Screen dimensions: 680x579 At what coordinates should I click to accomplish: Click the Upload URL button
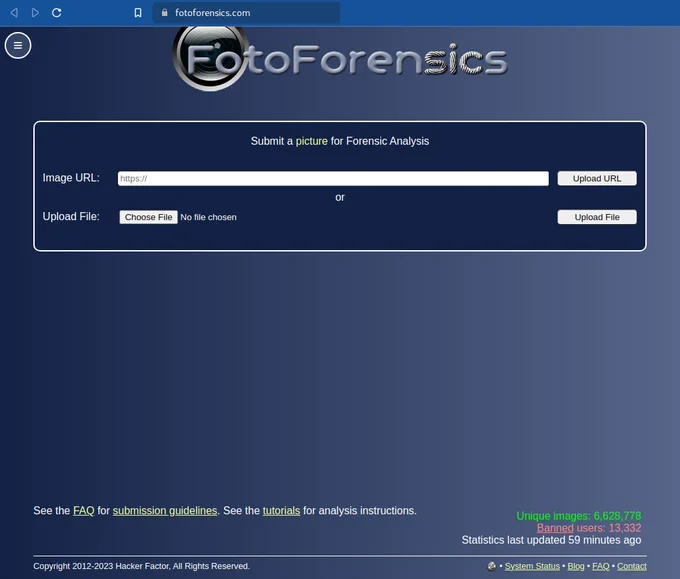click(597, 178)
